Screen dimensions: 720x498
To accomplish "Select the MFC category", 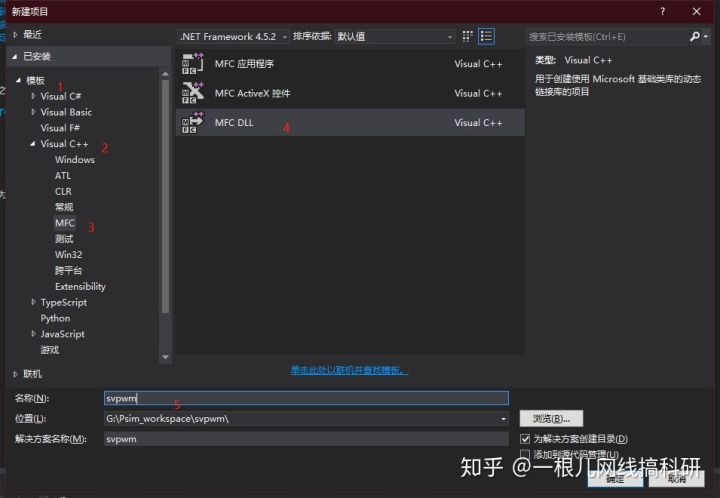I will click(x=65, y=223).
